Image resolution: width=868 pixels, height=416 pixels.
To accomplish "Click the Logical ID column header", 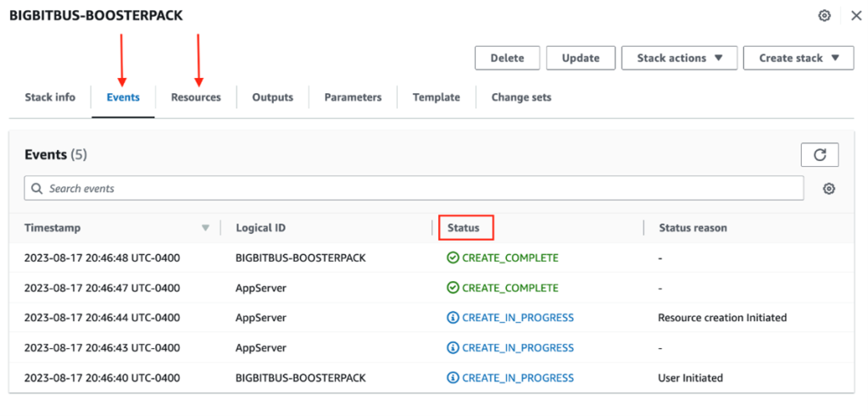I will tap(260, 228).
